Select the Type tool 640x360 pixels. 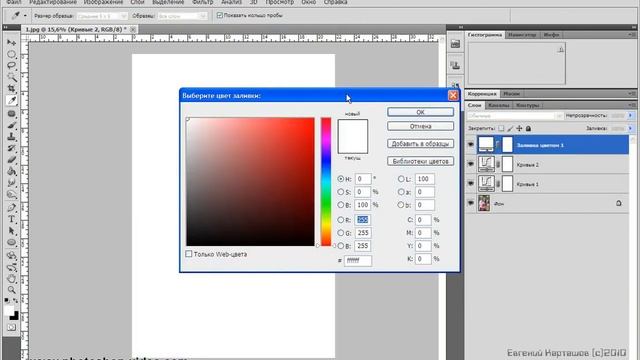pos(11,219)
